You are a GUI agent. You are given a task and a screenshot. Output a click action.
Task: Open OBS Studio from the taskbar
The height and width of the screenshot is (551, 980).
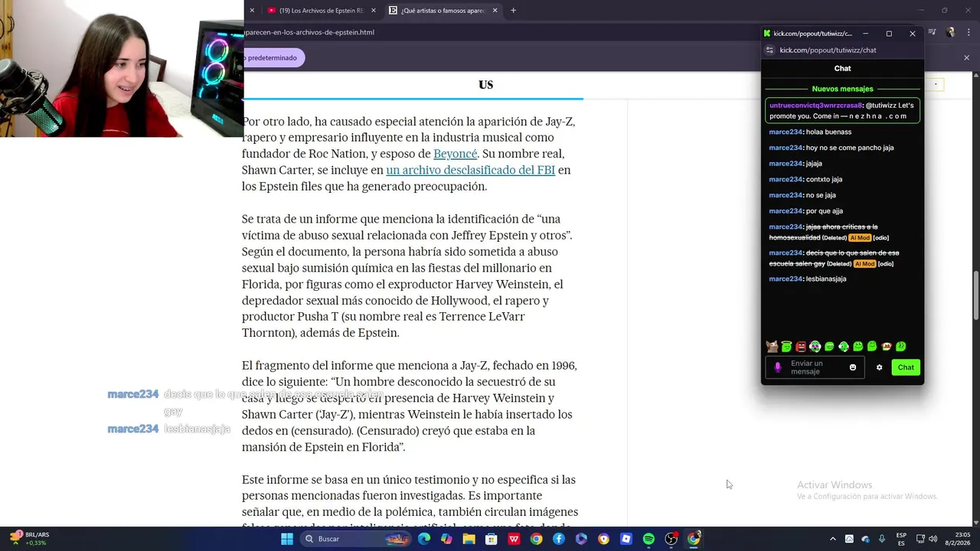tap(671, 539)
